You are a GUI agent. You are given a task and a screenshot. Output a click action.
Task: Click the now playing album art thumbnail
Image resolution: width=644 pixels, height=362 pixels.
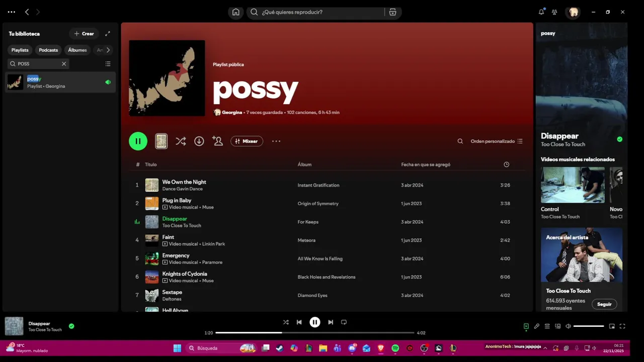point(14,326)
